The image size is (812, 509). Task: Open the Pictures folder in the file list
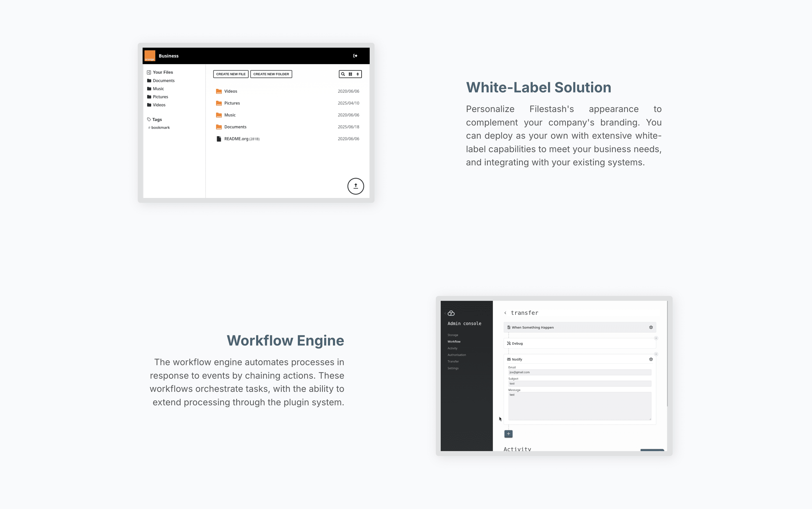click(287, 103)
